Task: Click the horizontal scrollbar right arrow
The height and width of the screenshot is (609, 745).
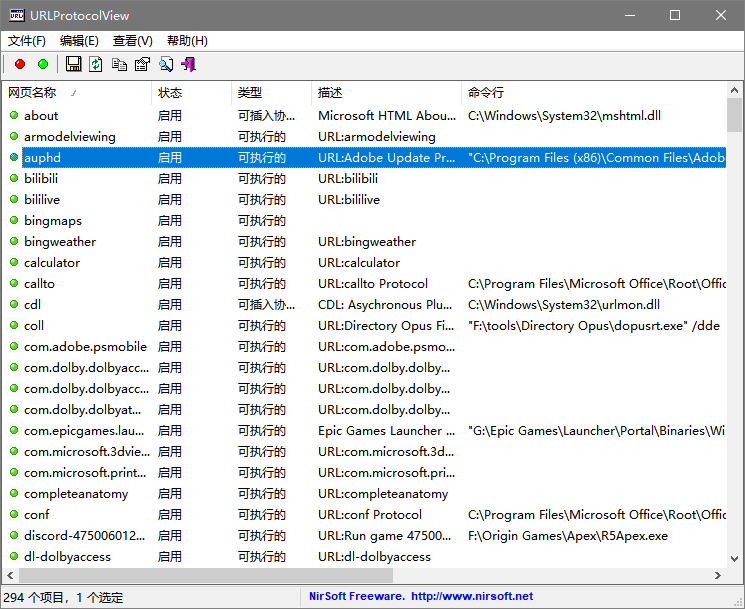Action: (x=717, y=576)
